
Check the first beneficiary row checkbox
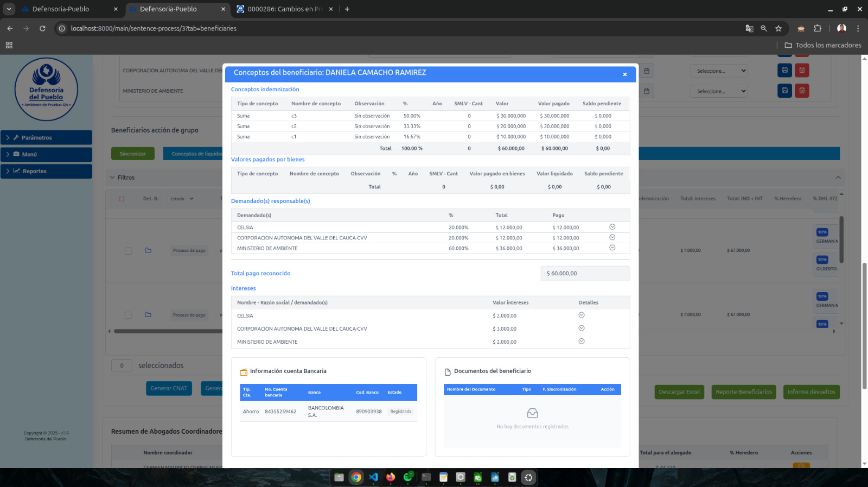129,251
